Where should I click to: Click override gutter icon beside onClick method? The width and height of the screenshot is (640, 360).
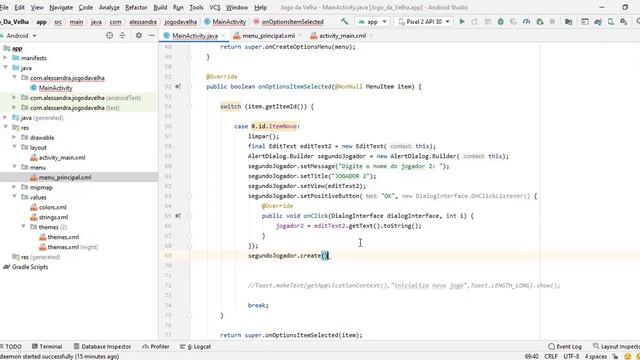(178, 216)
